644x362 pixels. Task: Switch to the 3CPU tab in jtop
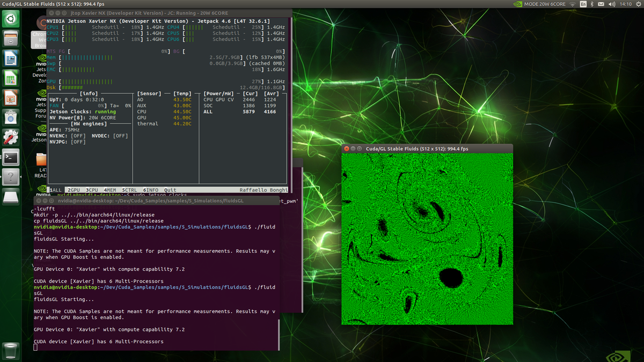coord(92,190)
